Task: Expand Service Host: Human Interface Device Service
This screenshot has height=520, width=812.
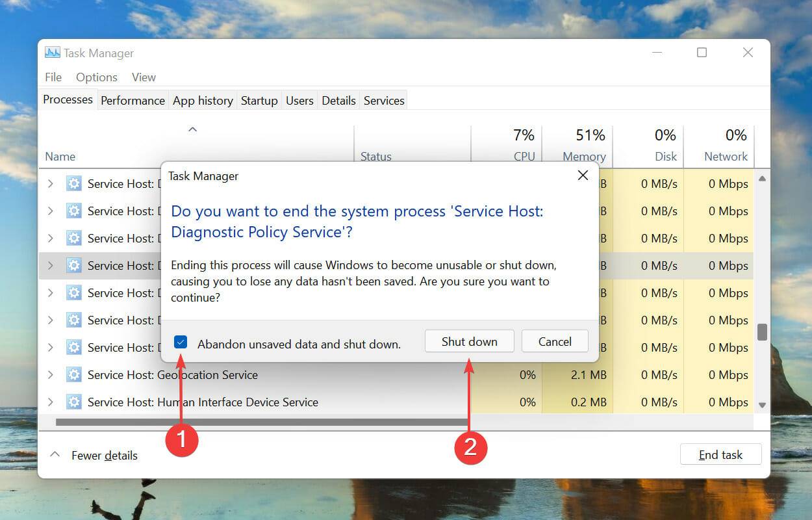Action: point(51,402)
